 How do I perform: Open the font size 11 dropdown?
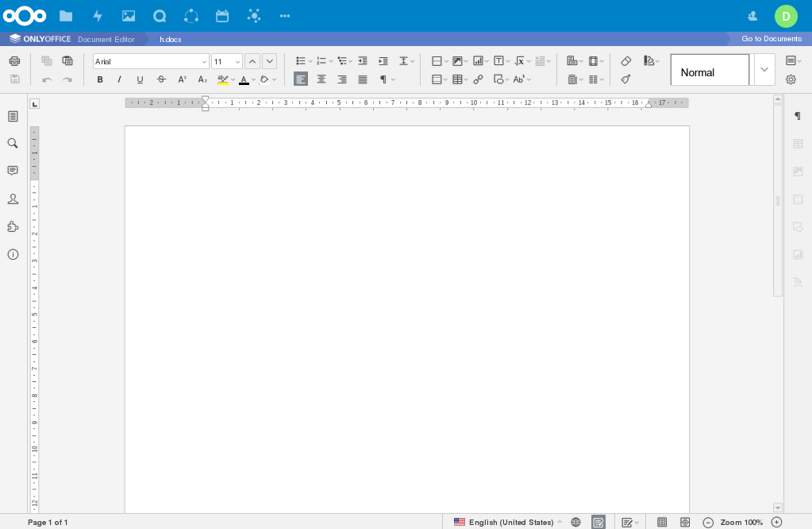point(237,62)
